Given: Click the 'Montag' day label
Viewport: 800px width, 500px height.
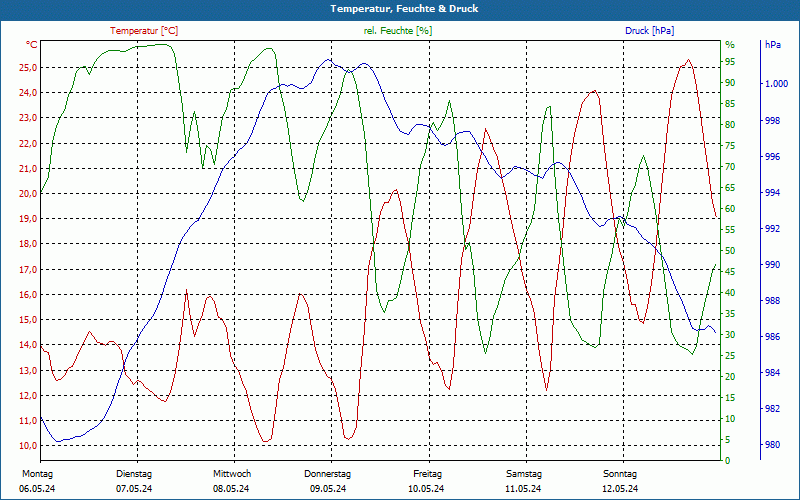Looking at the screenshot, I should pyautogui.click(x=37, y=474).
